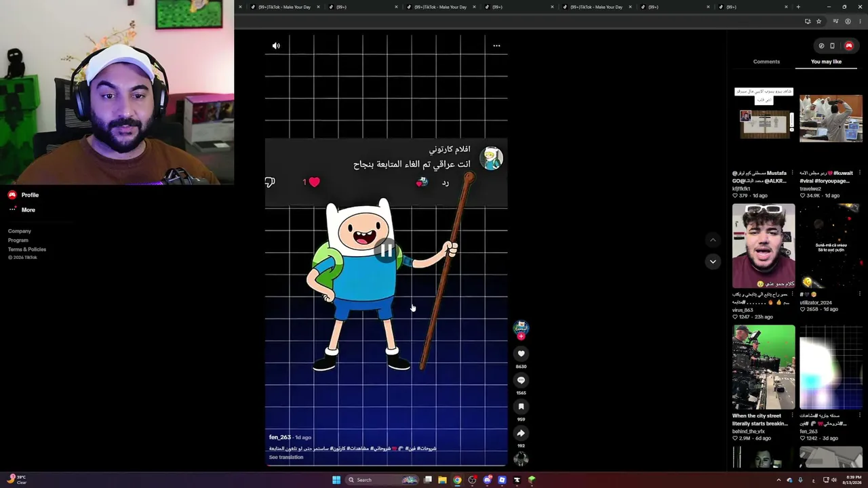The height and width of the screenshot is (488, 868).
Task: Click the thumbs-down icon on the pinned comment
Action: click(270, 182)
